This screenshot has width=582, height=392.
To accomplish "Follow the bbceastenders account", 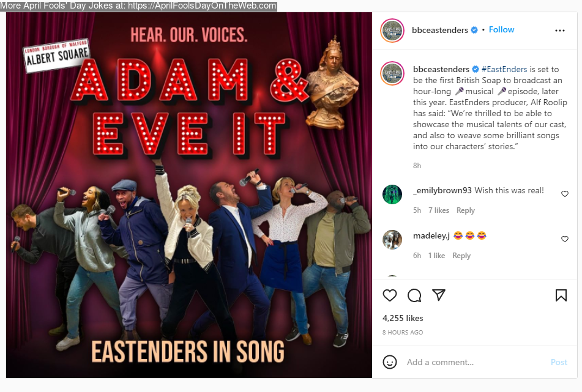I will pos(501,30).
